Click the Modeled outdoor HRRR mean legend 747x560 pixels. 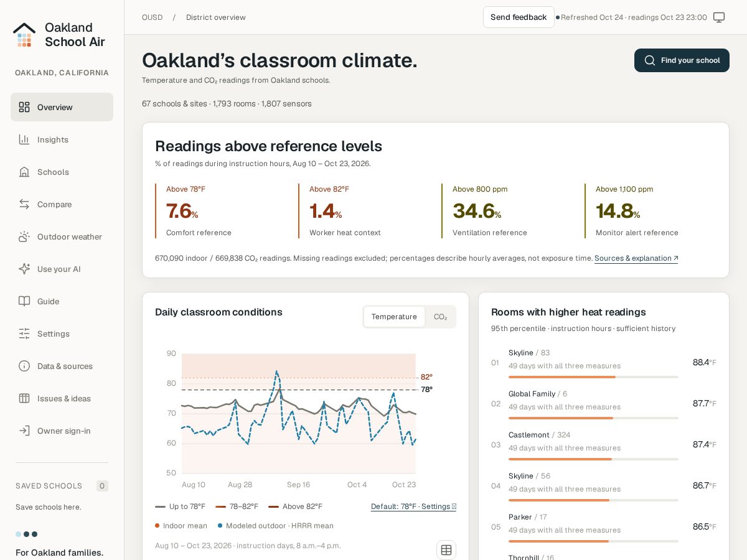pyautogui.click(x=276, y=526)
